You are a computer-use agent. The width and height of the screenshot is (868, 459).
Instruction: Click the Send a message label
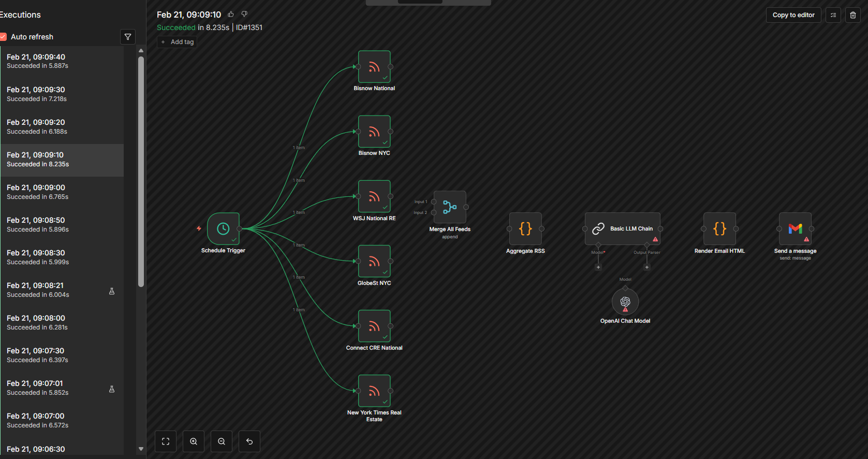(x=795, y=251)
